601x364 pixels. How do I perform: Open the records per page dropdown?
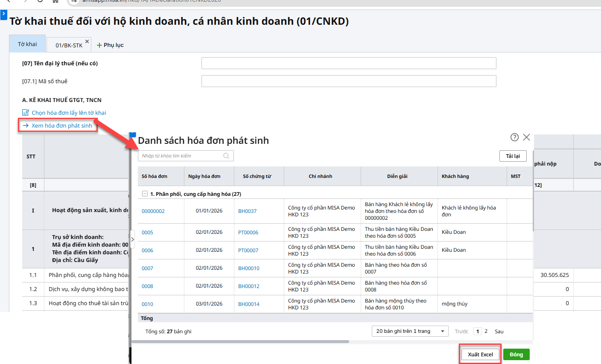coord(410,331)
